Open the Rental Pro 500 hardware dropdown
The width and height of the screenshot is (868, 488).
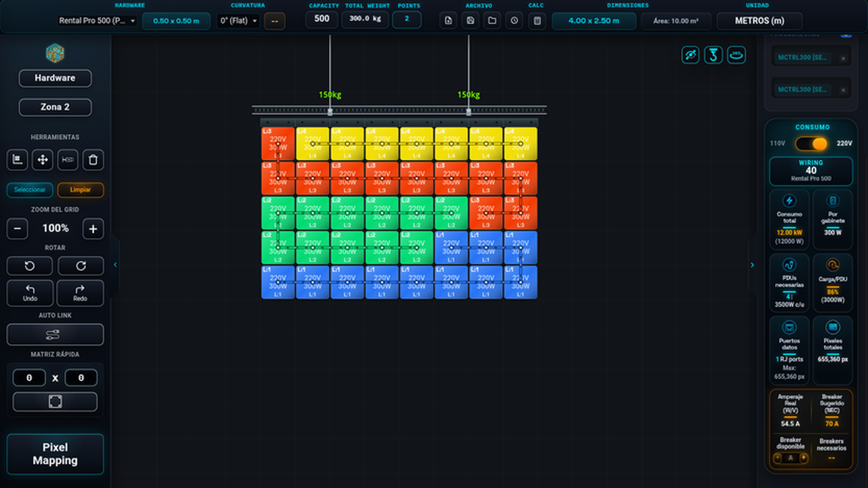97,21
